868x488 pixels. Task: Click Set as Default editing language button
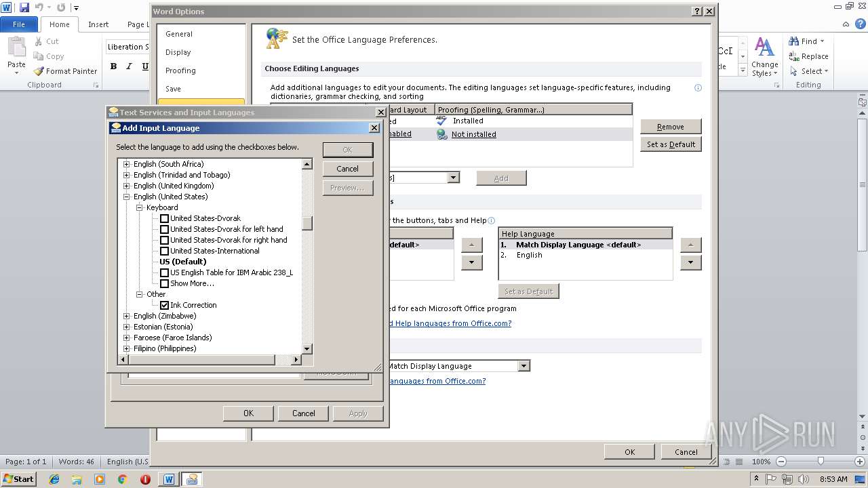coord(670,144)
